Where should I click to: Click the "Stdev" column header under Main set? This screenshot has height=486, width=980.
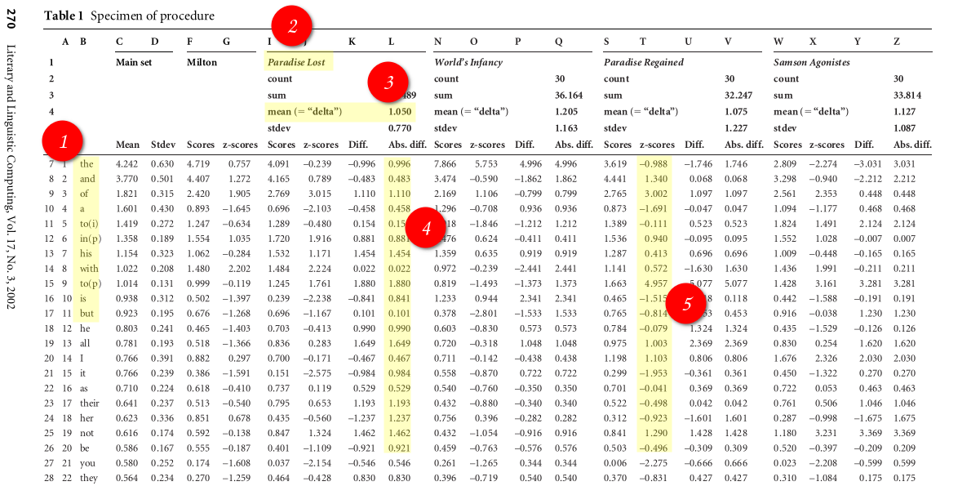click(x=162, y=145)
